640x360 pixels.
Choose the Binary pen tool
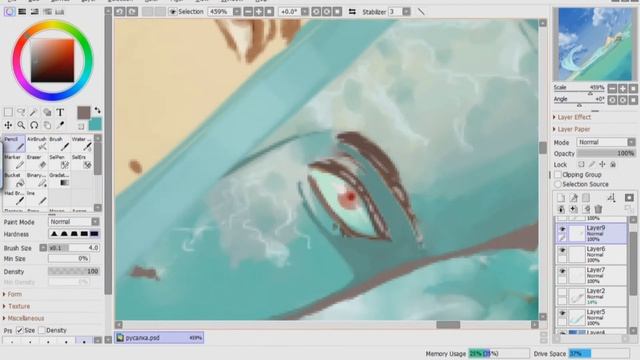37,179
